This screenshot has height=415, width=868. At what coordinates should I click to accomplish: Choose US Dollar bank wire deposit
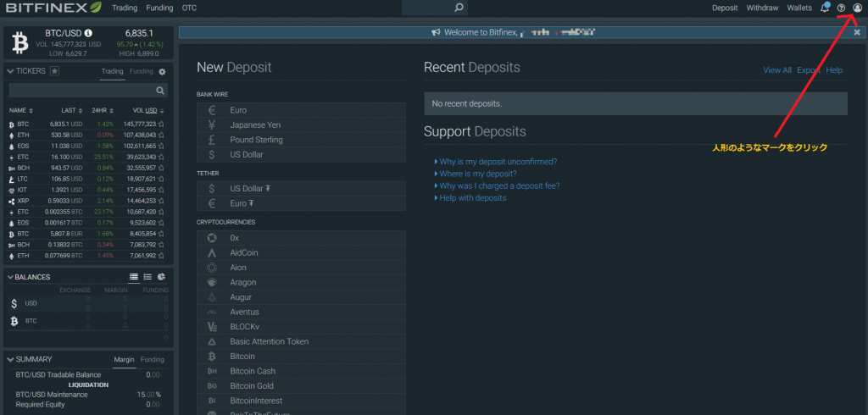coord(301,154)
